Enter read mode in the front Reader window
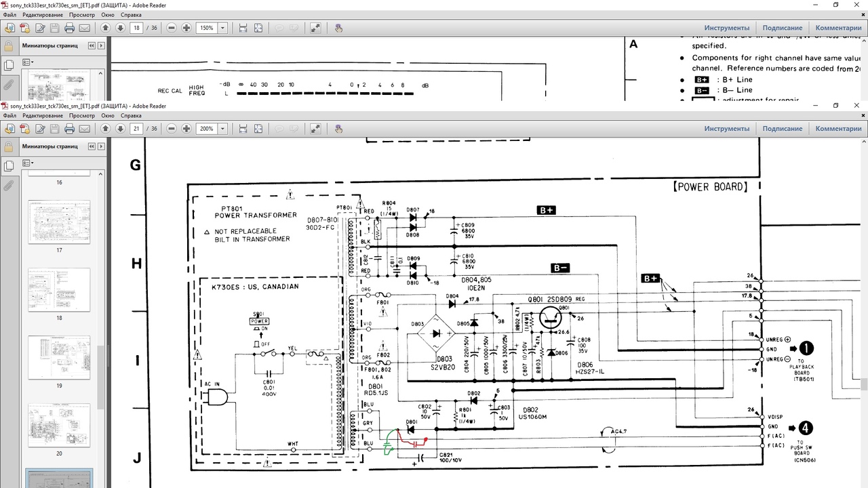Image resolution: width=868 pixels, height=488 pixels. [315, 128]
